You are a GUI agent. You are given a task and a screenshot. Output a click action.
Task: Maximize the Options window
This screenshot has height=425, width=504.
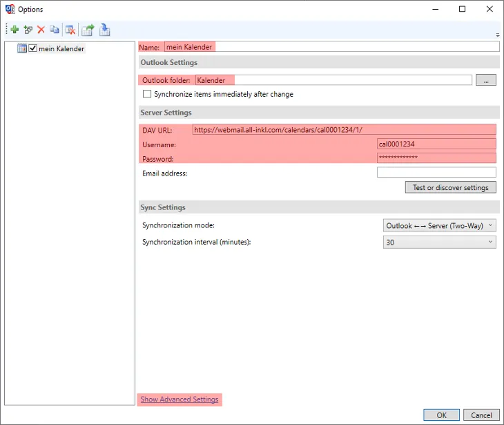pyautogui.click(x=462, y=9)
